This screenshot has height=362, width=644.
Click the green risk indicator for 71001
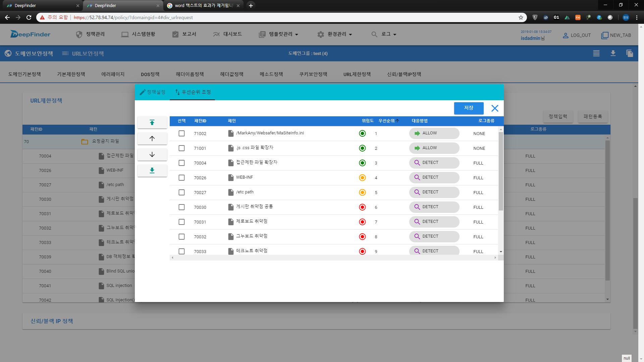click(x=362, y=147)
